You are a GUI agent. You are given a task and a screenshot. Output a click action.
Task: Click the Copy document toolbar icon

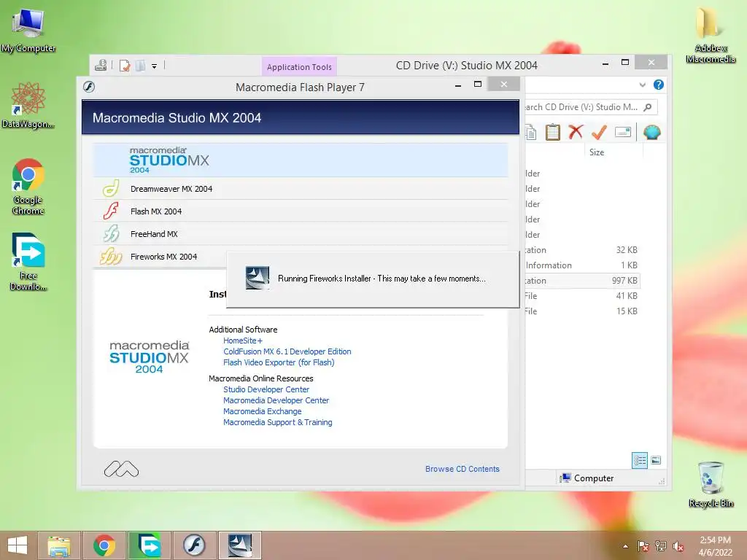[x=531, y=133]
